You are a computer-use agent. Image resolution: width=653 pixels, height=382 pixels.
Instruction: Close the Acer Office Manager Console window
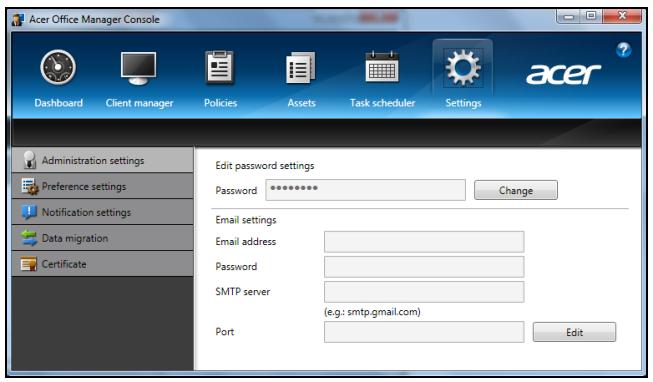pyautogui.click(x=622, y=16)
